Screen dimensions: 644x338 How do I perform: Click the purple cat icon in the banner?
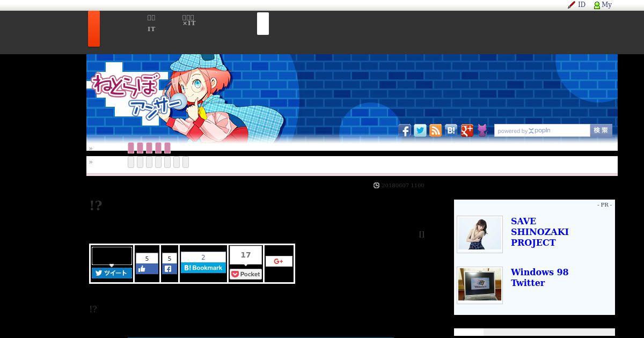[482, 130]
